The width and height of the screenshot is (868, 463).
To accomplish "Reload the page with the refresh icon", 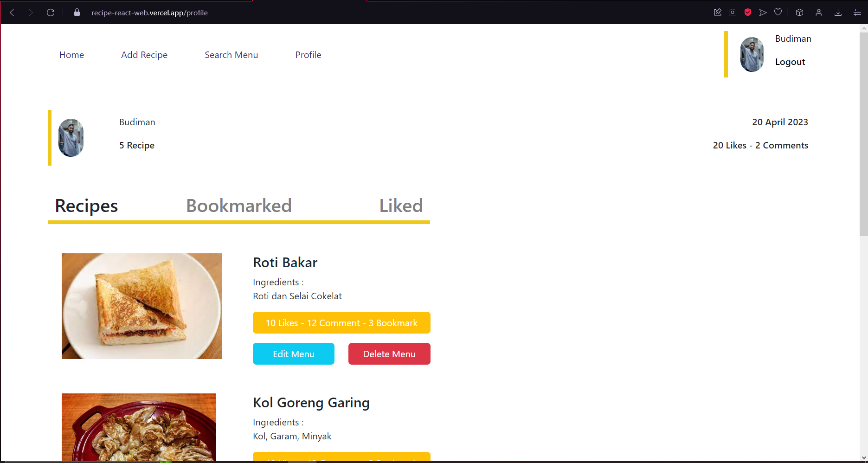I will point(51,13).
